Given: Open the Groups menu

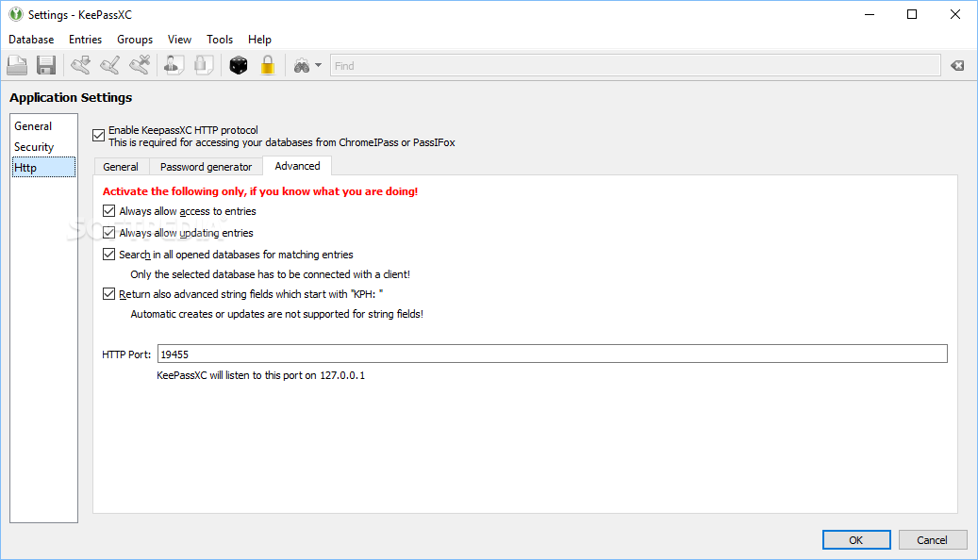Looking at the screenshot, I should (x=135, y=40).
